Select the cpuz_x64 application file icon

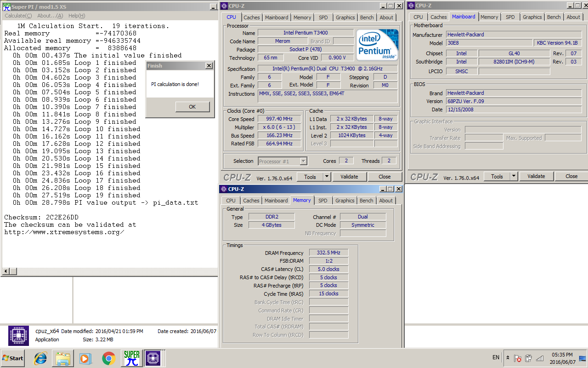click(x=18, y=336)
